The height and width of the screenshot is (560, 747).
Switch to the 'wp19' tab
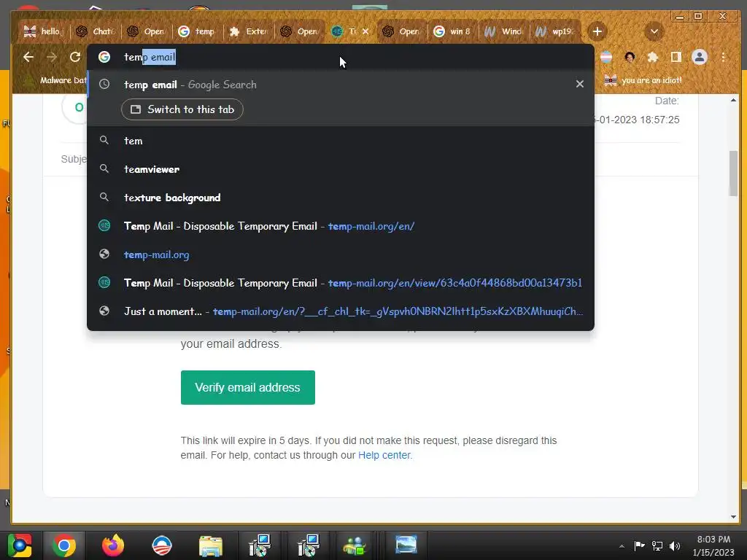pos(555,31)
